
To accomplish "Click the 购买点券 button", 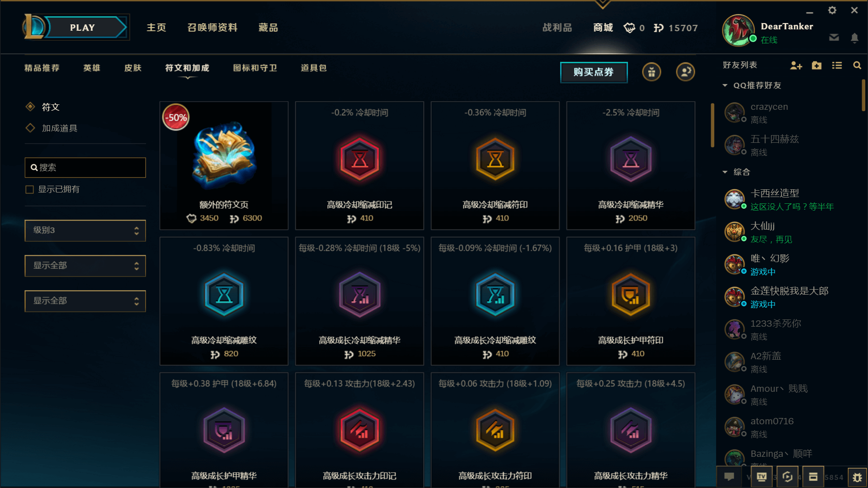I will click(x=594, y=72).
